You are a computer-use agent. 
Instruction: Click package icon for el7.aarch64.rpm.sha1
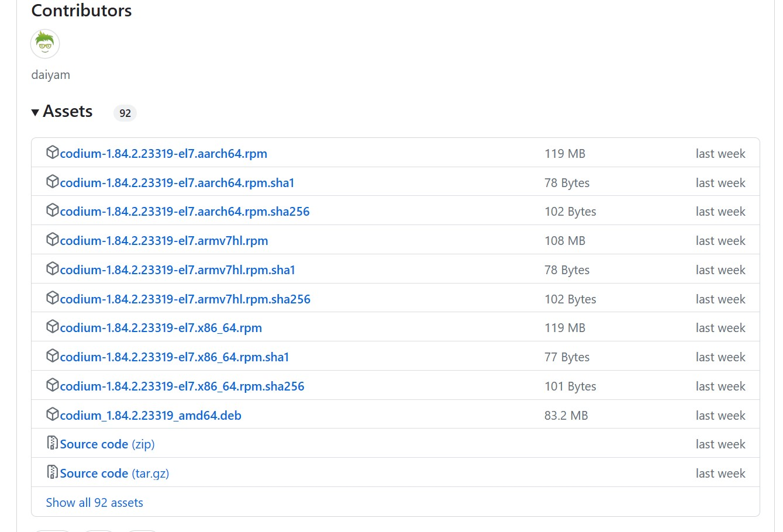click(x=52, y=182)
